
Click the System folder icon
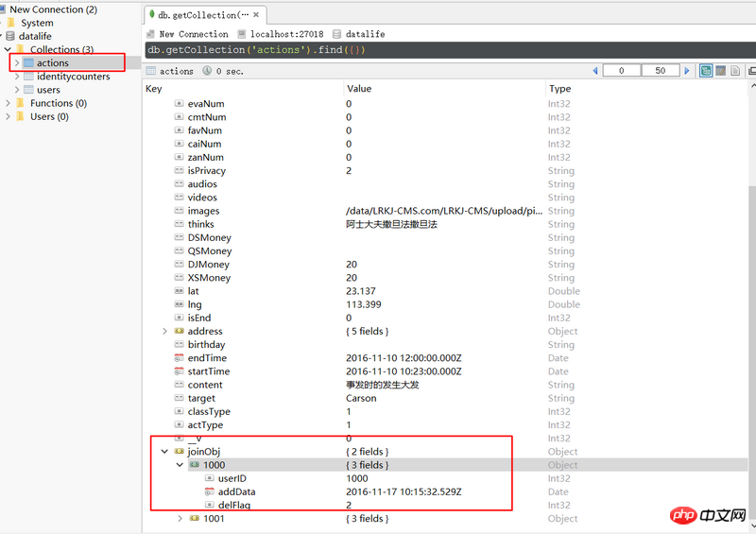coord(10,23)
